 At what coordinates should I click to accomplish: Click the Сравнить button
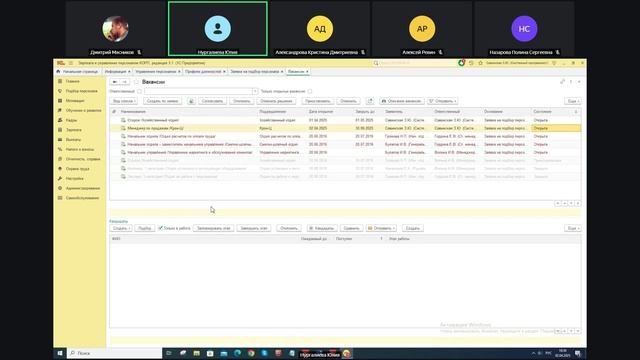tap(351, 228)
